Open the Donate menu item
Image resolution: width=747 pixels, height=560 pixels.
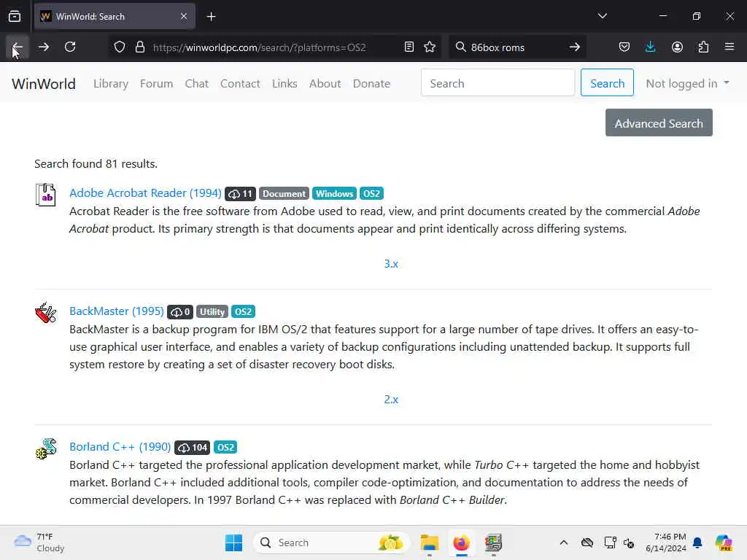(x=371, y=84)
